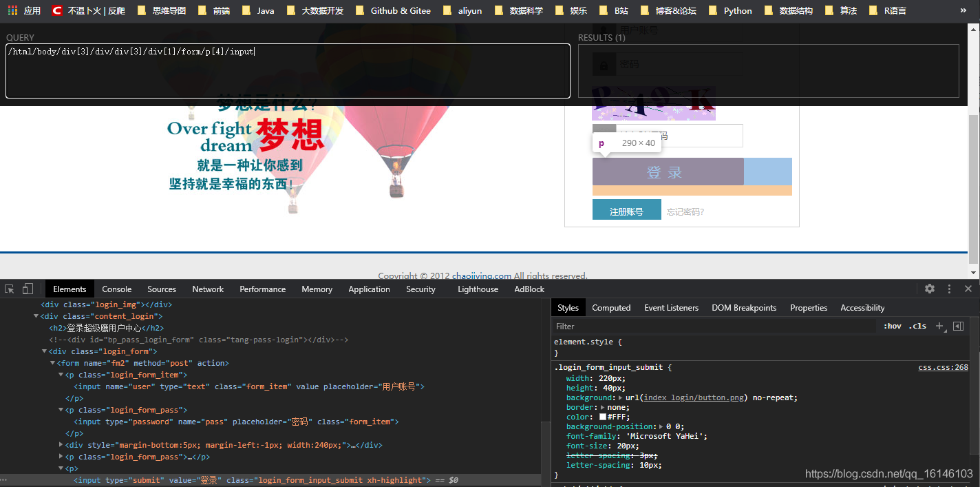Open the Github & Gitee bookmark folder

point(393,11)
